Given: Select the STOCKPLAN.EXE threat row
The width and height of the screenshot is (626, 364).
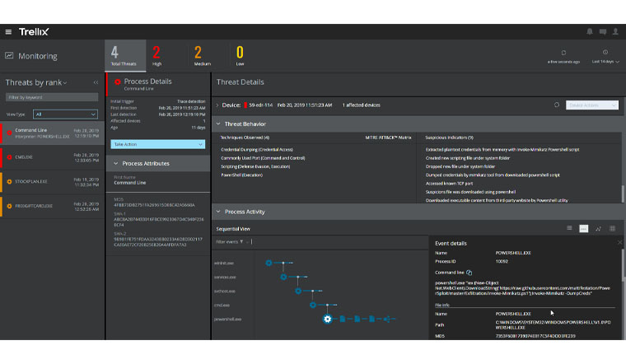Looking at the screenshot, I should [x=52, y=182].
